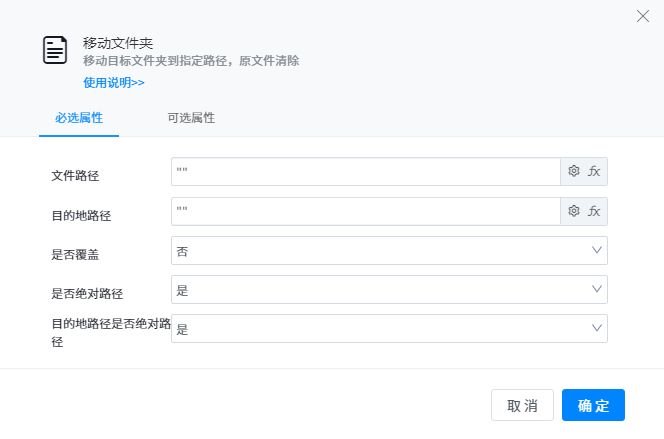Click the fx expression icon for 文件路径

click(594, 172)
